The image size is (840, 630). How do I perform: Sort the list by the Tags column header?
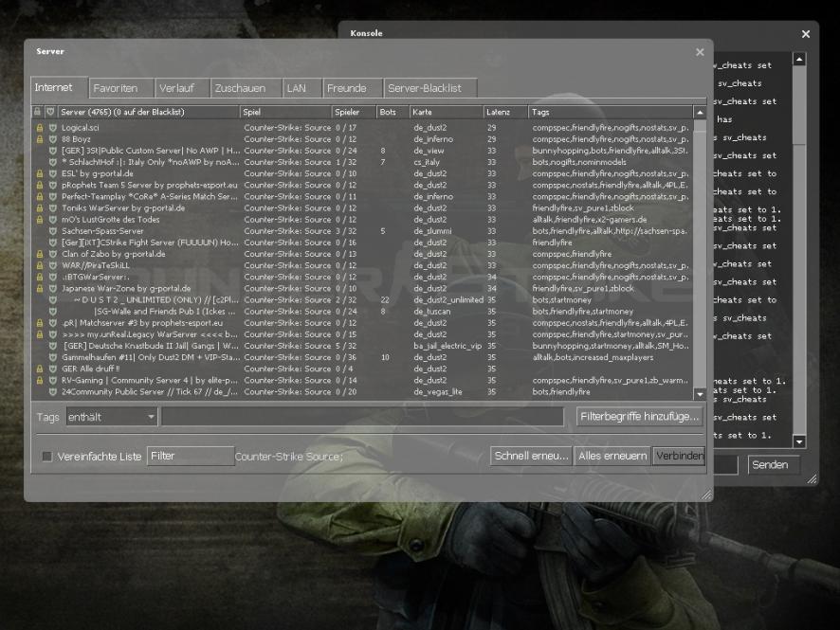(x=611, y=112)
